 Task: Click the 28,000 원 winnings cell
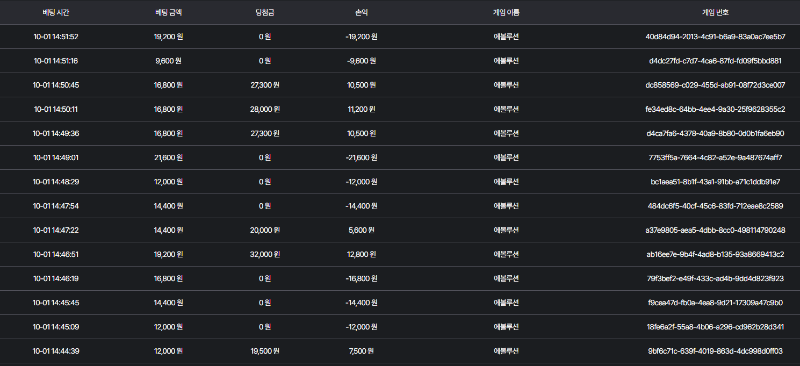[x=265, y=109]
